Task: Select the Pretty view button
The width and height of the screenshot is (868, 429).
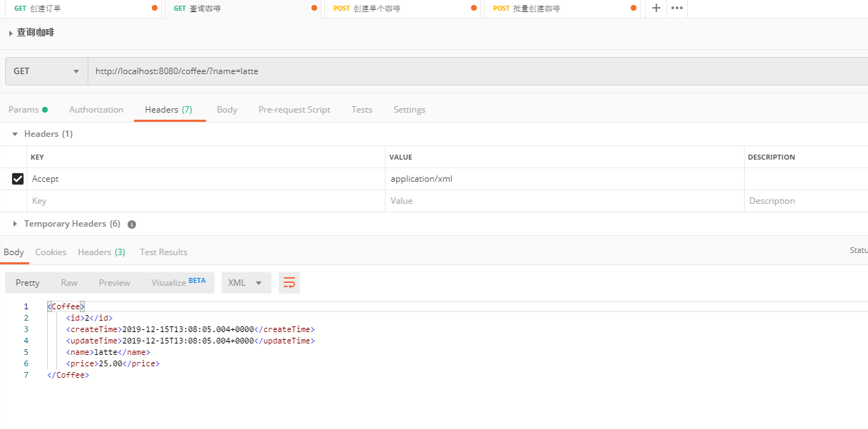Action: click(x=28, y=283)
